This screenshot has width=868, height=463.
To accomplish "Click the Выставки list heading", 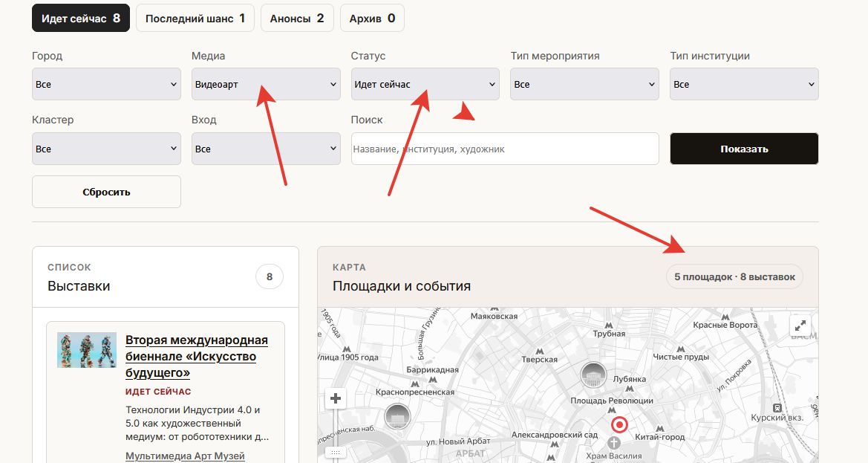I will pos(79,286).
